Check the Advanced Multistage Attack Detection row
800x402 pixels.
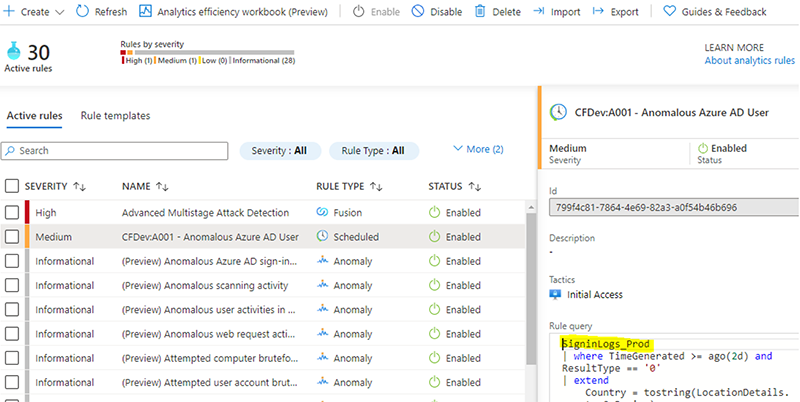pyautogui.click(x=12, y=212)
